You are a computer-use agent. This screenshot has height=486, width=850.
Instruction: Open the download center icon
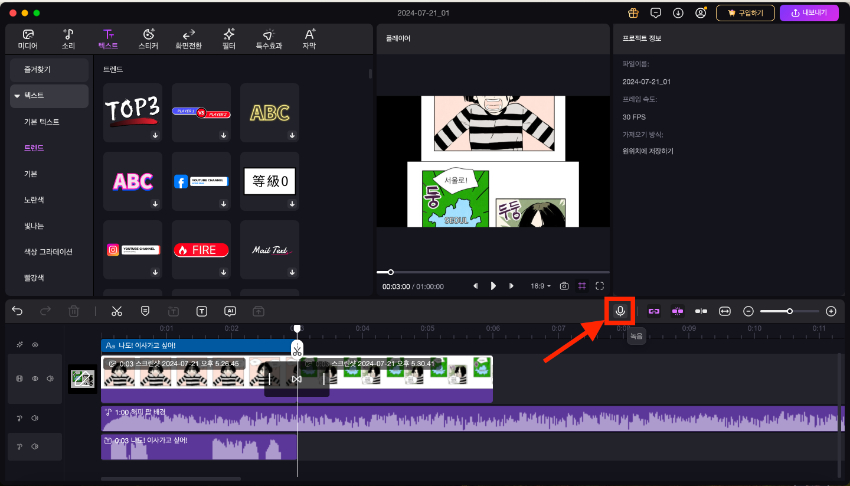click(678, 13)
